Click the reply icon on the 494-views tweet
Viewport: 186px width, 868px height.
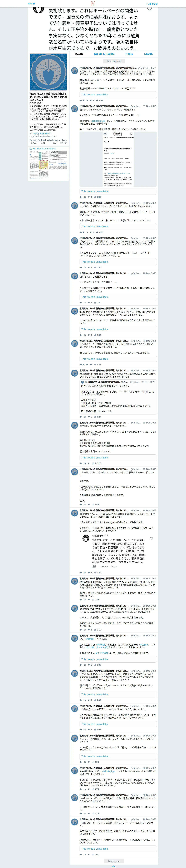(x=80, y=100)
